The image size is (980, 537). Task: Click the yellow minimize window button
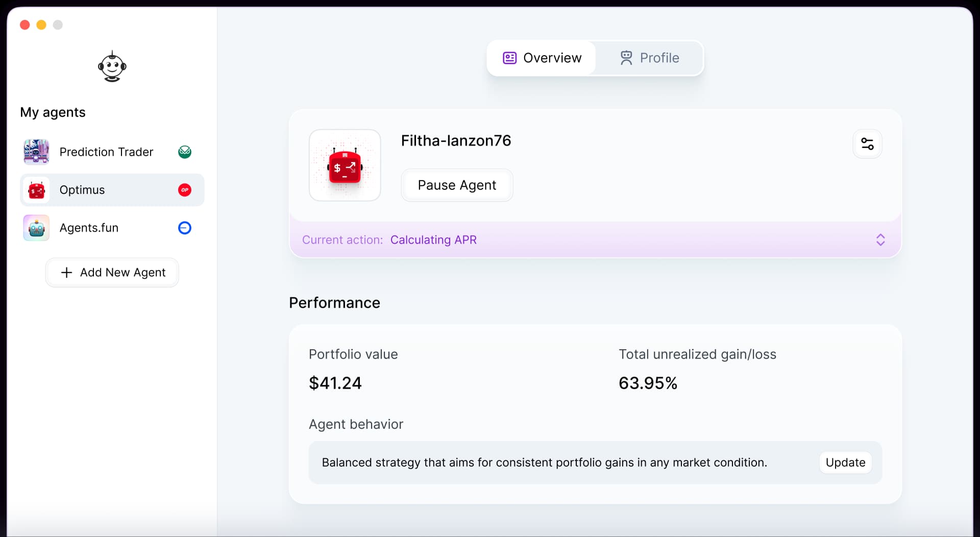pos(41,25)
